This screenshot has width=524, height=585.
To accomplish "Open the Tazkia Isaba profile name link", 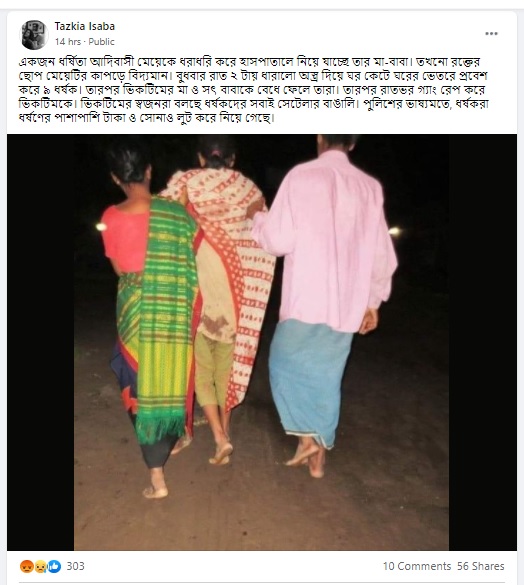I will [x=85, y=26].
